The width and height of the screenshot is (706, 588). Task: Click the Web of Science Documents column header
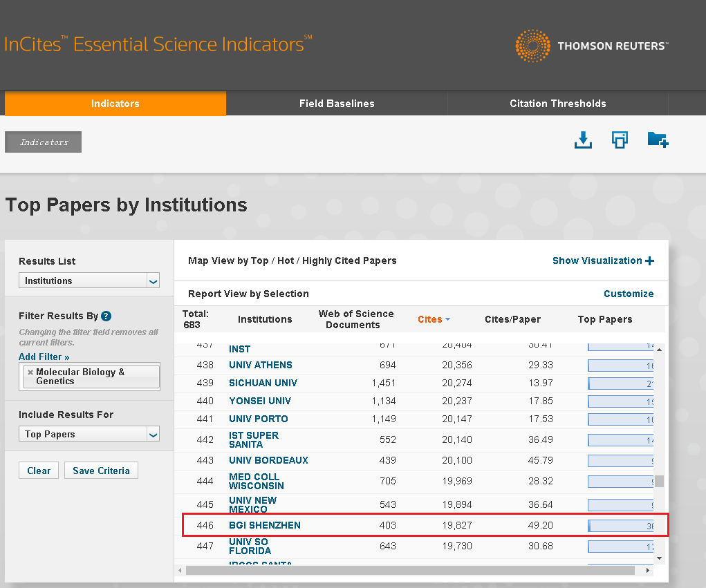coord(355,319)
